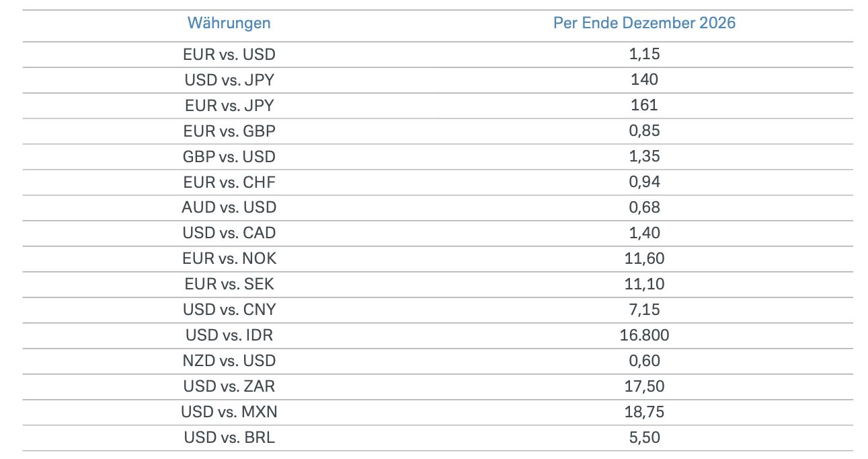Select the EUR vs. USD row label
This screenshot has height=459, width=868.
229,55
